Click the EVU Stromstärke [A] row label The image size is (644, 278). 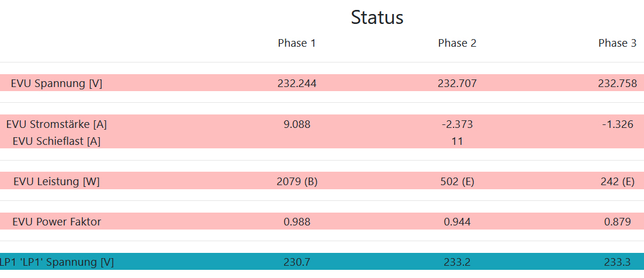point(57,124)
